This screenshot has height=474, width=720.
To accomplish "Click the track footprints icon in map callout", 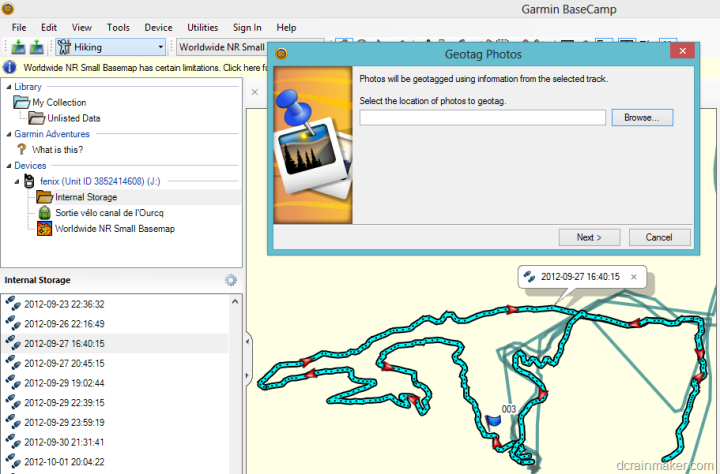I will 529,276.
